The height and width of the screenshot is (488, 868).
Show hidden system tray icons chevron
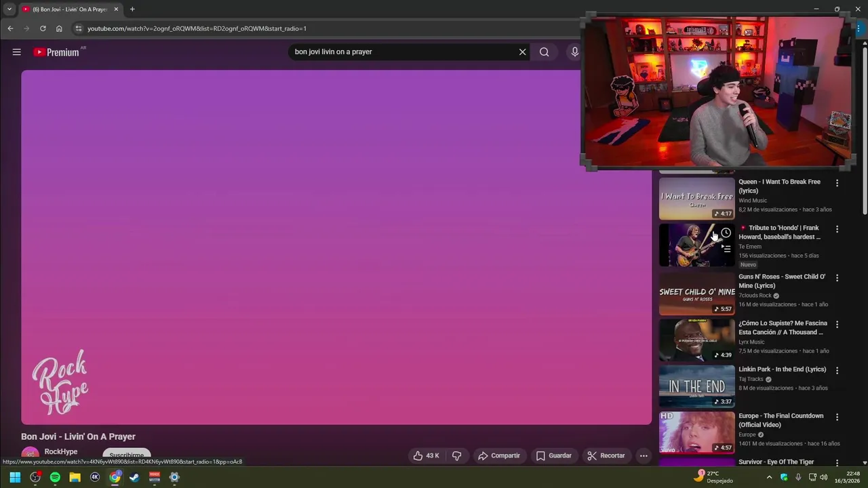pyautogui.click(x=769, y=477)
